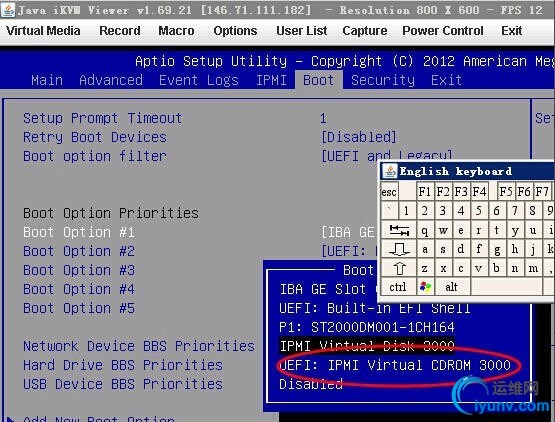Click the g key on virtual keyboard
Image resolution: width=555 pixels, height=422 pixels.
[x=497, y=249]
